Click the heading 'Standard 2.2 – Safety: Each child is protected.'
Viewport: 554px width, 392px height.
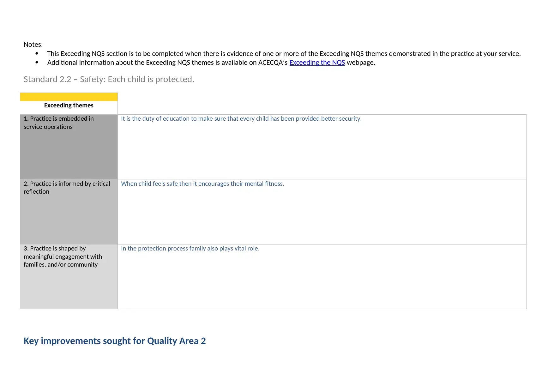click(109, 79)
